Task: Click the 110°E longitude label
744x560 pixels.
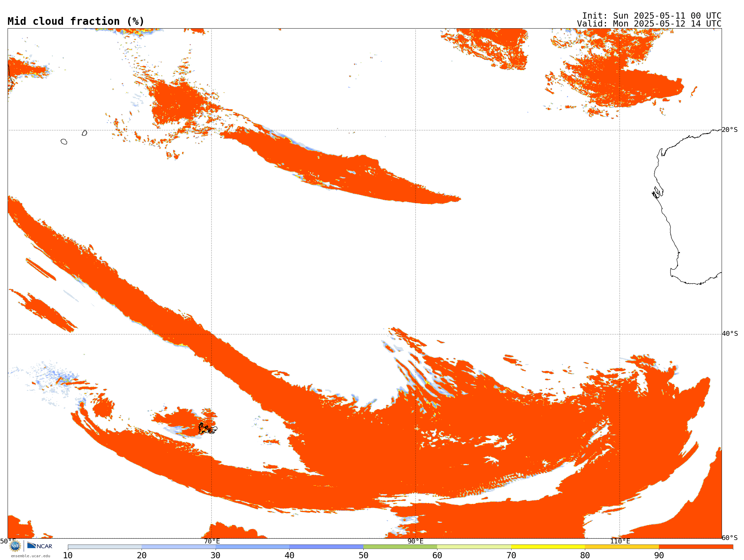Action: pos(620,541)
